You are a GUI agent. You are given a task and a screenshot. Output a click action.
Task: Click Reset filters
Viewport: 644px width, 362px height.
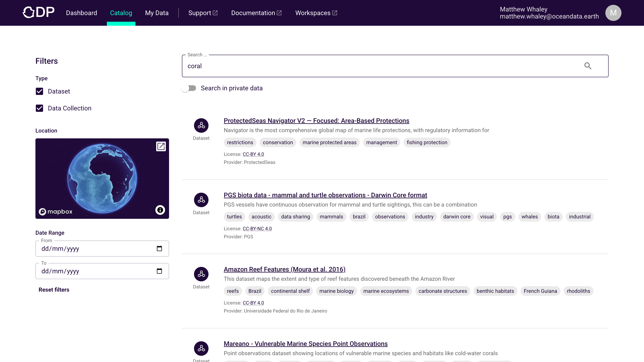point(54,290)
